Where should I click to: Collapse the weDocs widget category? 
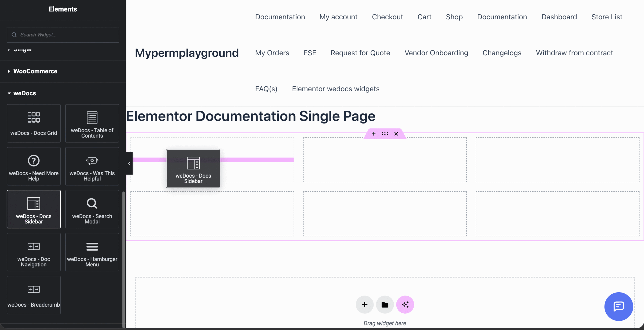point(25,93)
